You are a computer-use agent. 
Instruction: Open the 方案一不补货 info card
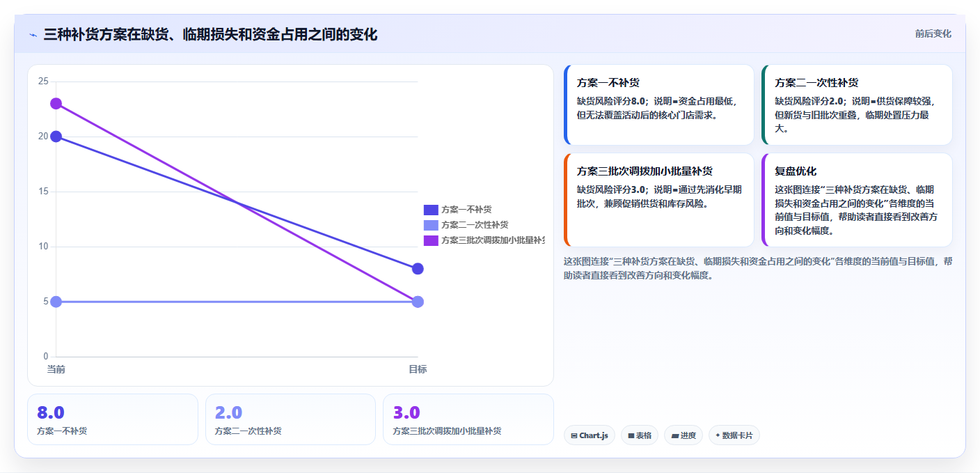(x=659, y=105)
